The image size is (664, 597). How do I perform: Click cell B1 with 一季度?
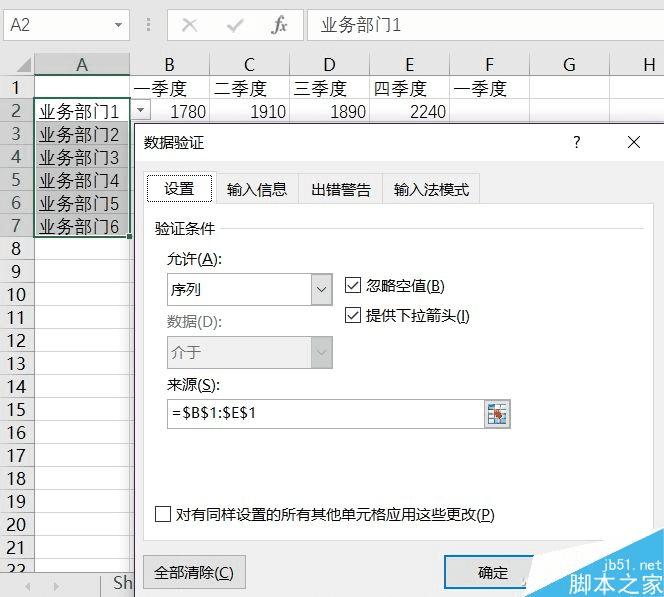[169, 88]
